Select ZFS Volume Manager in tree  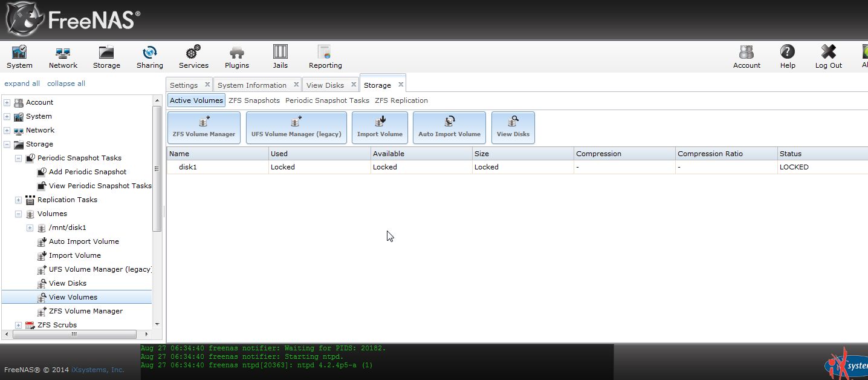[x=86, y=311]
